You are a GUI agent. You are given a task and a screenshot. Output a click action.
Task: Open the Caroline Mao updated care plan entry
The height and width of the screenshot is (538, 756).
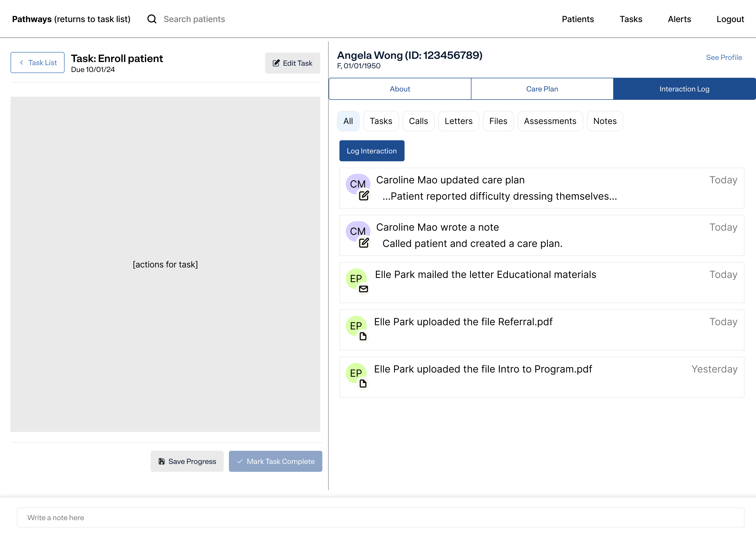(542, 188)
